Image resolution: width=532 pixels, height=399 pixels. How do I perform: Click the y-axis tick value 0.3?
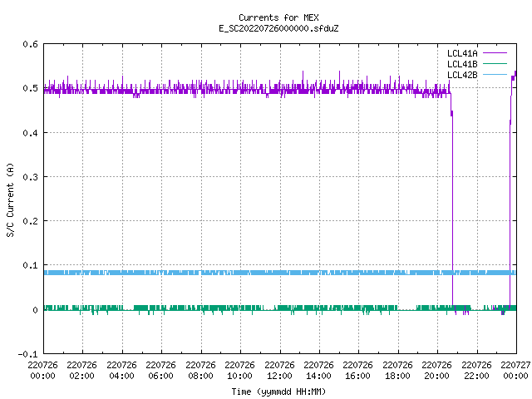[30, 177]
